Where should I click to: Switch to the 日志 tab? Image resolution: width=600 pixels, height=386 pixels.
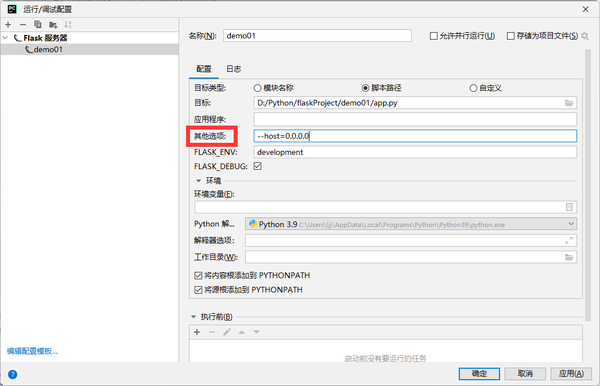tap(233, 69)
